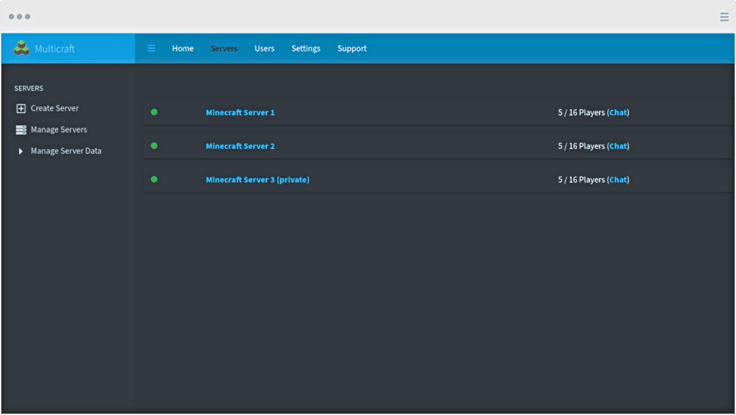
Task: Open Chat for Minecraft Server 1
Action: pos(618,113)
